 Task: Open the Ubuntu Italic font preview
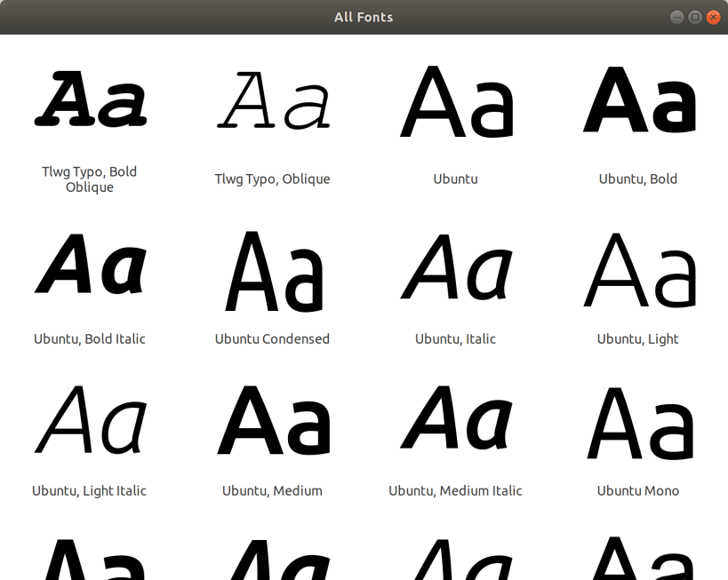click(456, 266)
